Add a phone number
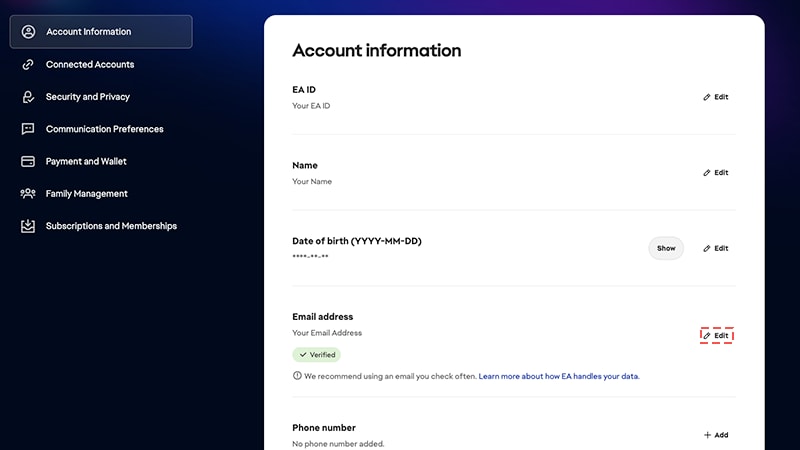Screen dimensions: 800x450 (x=716, y=435)
